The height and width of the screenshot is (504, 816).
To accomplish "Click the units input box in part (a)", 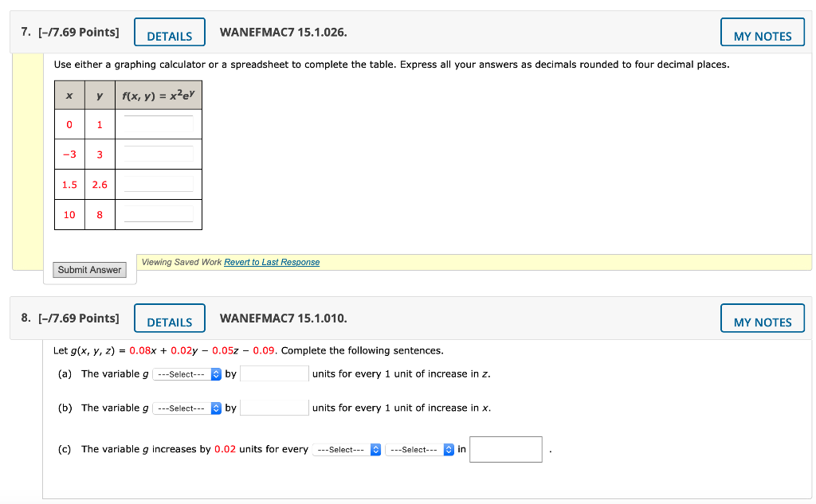I will [x=274, y=373].
